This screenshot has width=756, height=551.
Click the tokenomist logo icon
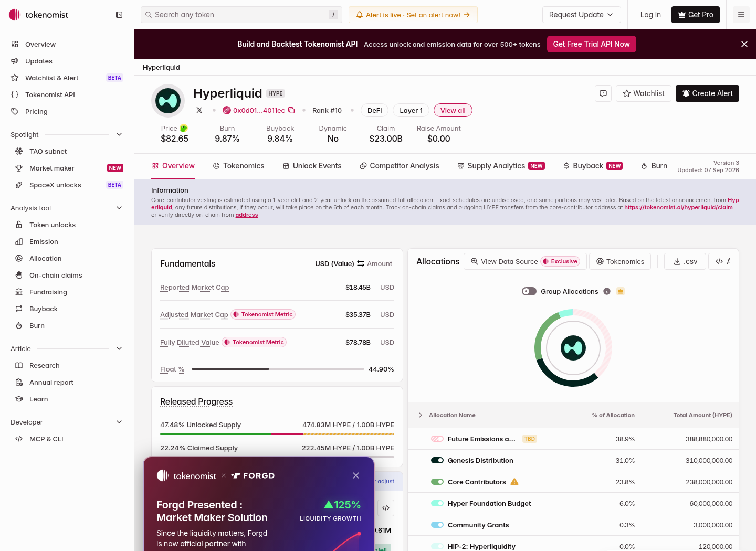15,15
